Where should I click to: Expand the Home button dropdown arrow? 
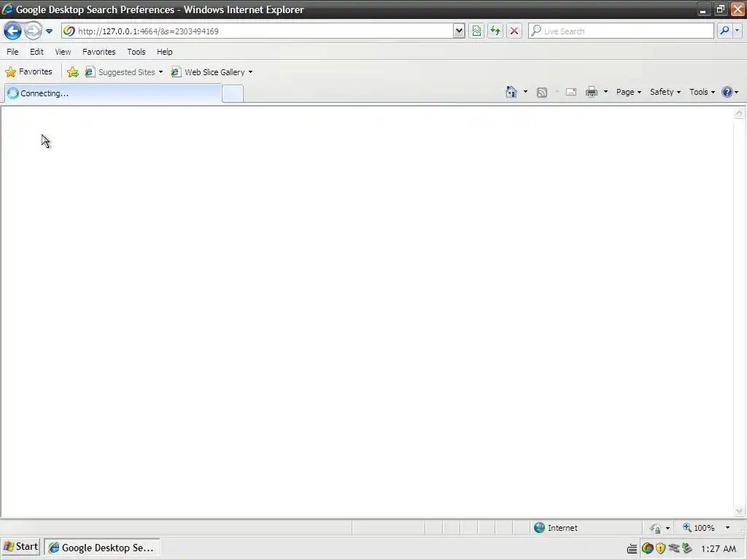coord(525,92)
